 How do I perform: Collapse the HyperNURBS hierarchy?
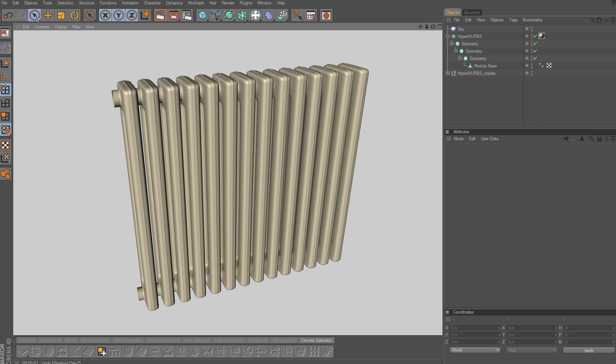coord(448,36)
